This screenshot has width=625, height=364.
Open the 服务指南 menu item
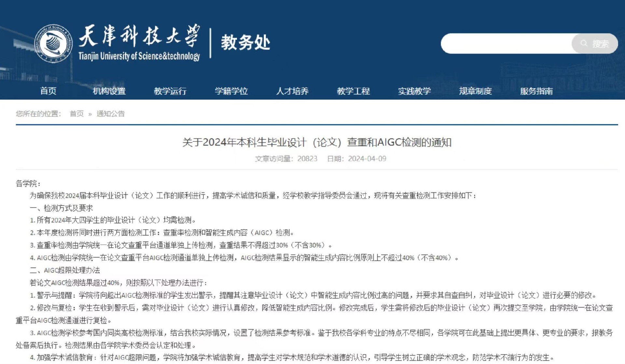click(x=536, y=91)
